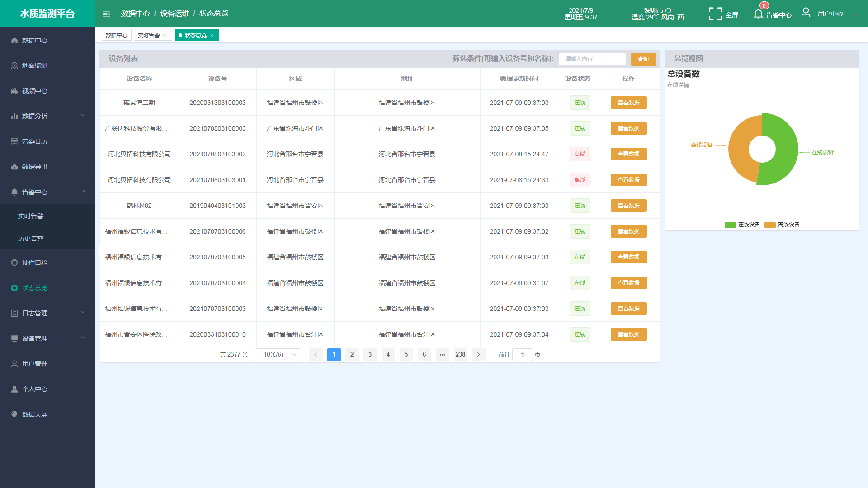Toggle 离线设备 orange legend item
Screen dimensions: 868x488
pos(782,225)
